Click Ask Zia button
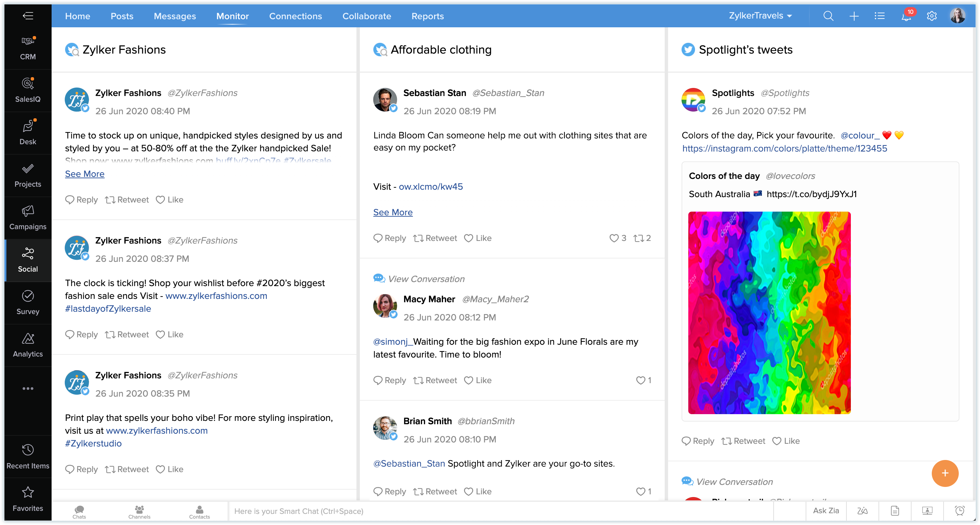Screen dimensions: 980x525 tap(826, 511)
